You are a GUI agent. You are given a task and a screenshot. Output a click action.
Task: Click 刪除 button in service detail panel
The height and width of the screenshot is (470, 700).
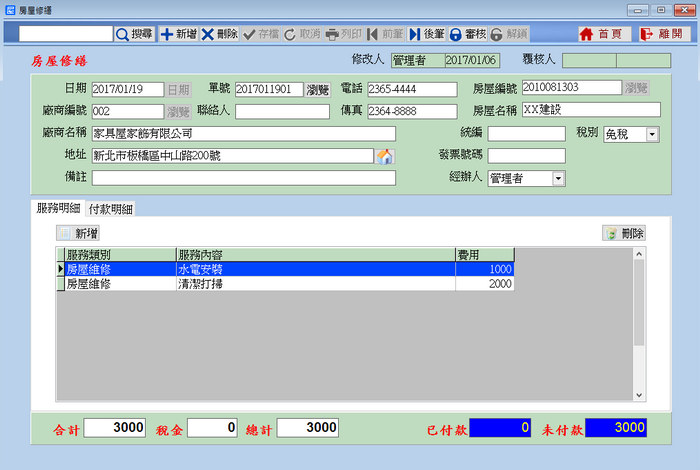pyautogui.click(x=624, y=233)
